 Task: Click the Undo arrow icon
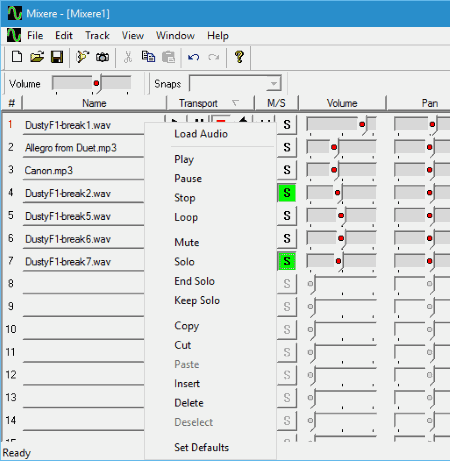click(193, 57)
